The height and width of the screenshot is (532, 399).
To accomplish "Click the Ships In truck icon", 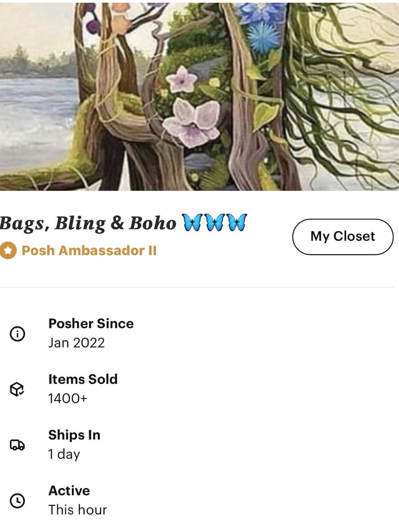I will pos(17,445).
